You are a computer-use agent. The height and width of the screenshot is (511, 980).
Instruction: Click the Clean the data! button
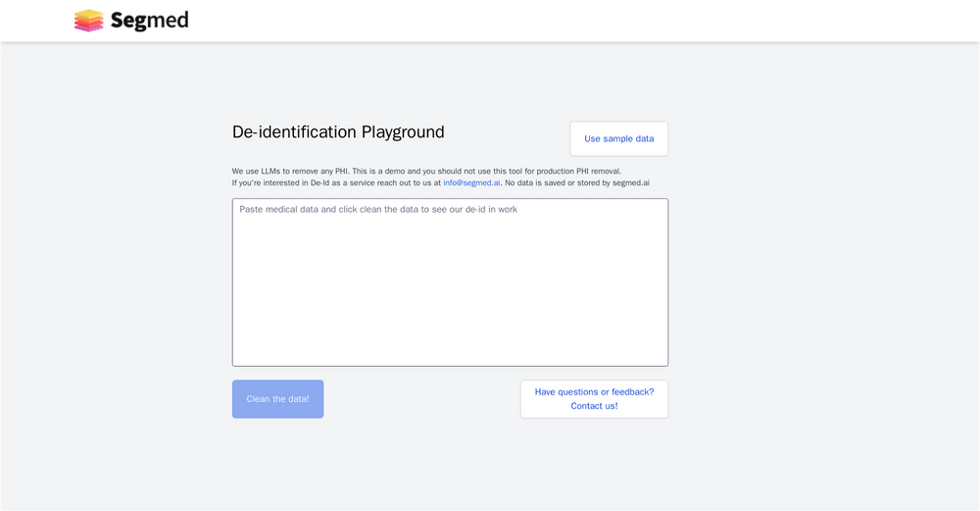(277, 399)
